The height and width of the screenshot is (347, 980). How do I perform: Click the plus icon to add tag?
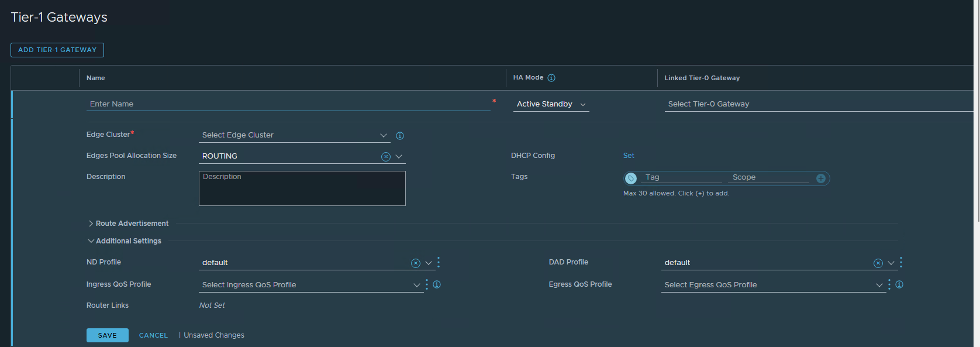pyautogui.click(x=820, y=178)
